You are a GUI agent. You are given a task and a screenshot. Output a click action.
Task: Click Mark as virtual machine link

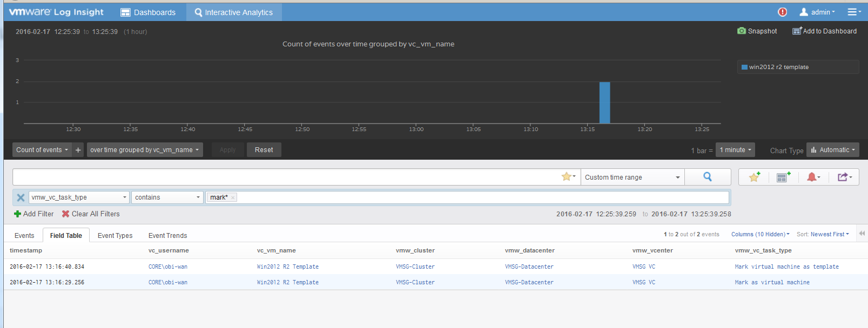click(772, 282)
